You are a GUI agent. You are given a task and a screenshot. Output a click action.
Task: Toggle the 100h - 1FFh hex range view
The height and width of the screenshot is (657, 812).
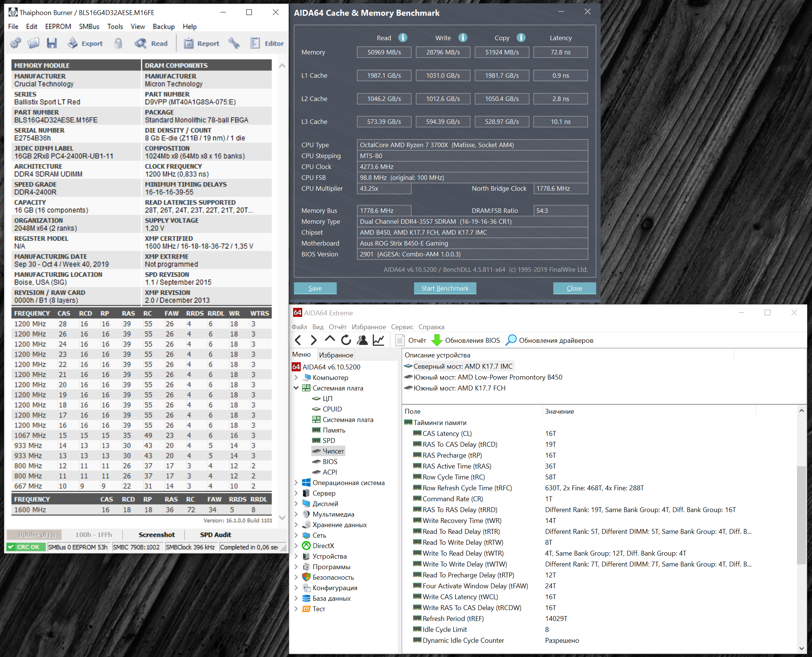click(93, 534)
